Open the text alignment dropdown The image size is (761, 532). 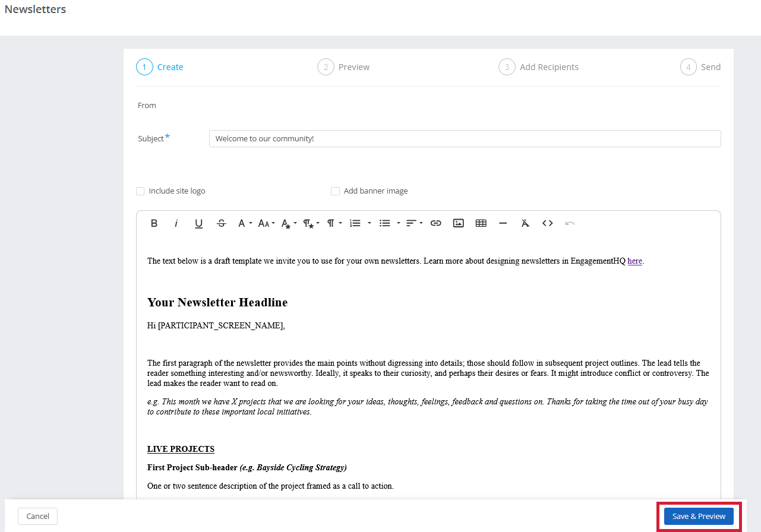[x=414, y=223]
